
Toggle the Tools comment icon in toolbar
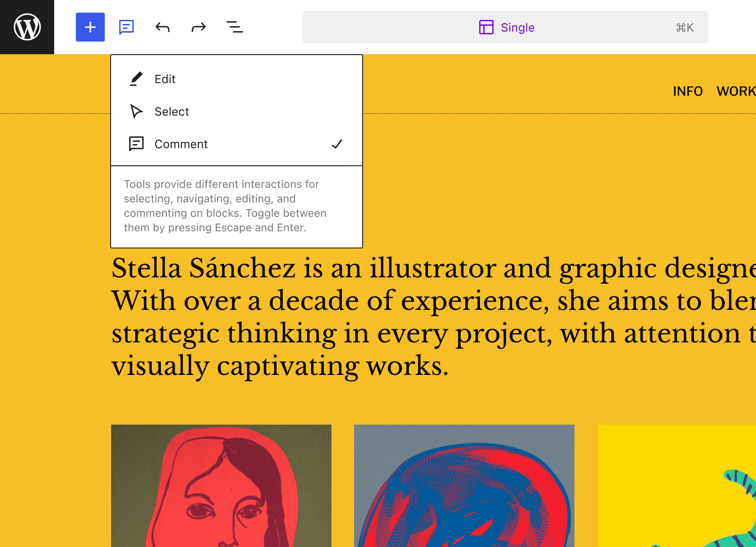click(x=126, y=27)
